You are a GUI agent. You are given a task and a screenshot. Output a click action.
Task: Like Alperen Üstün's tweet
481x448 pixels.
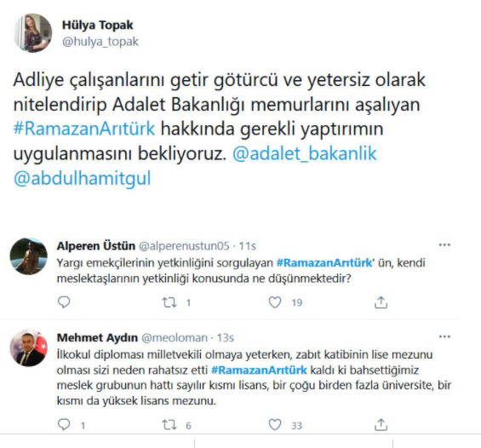point(275,302)
